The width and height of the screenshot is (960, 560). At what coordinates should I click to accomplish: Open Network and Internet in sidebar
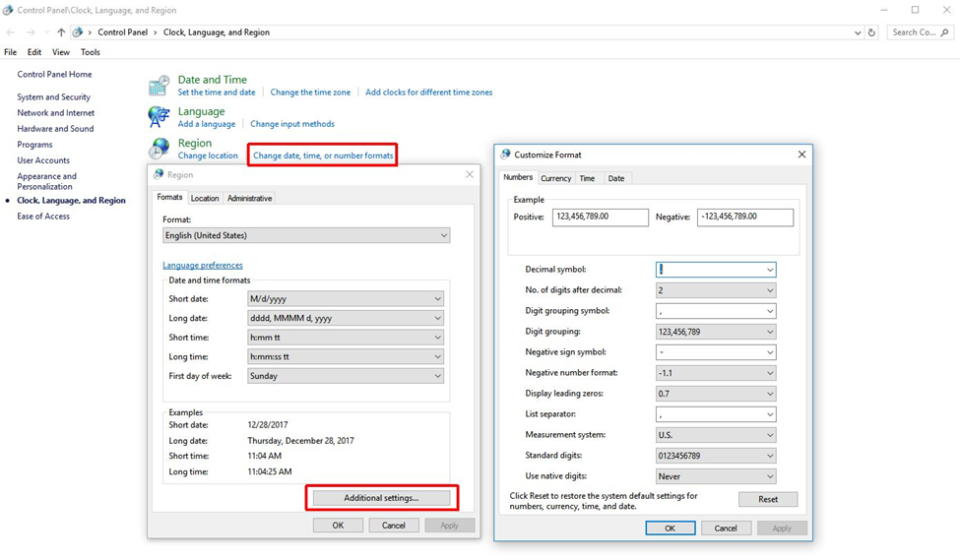click(56, 112)
